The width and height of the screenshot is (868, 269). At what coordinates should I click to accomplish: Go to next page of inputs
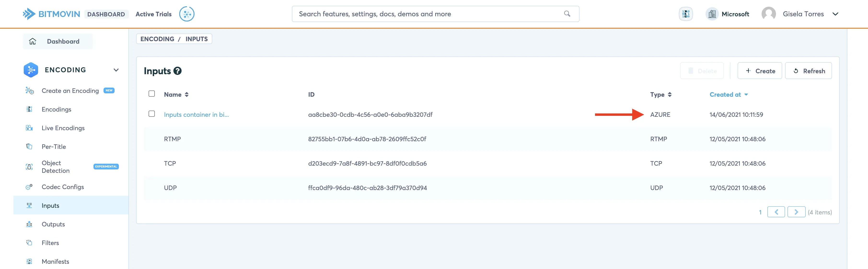tap(797, 212)
